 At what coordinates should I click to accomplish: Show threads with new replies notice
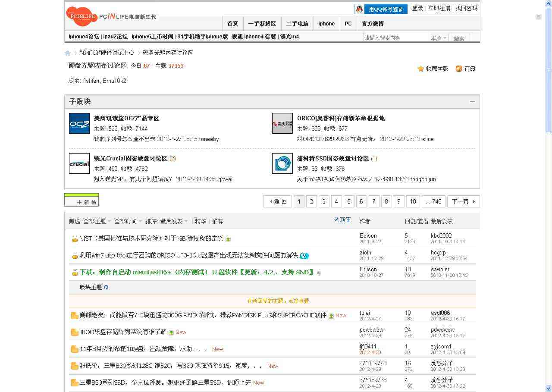[x=278, y=301]
